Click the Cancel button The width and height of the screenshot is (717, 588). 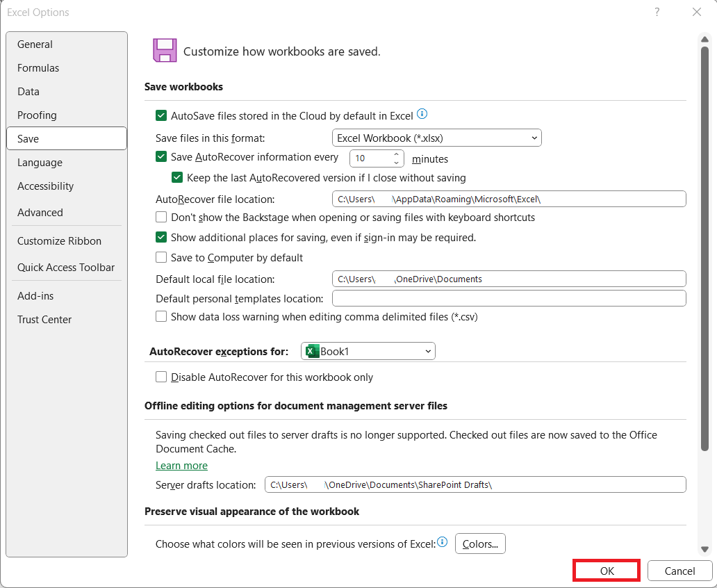point(679,571)
